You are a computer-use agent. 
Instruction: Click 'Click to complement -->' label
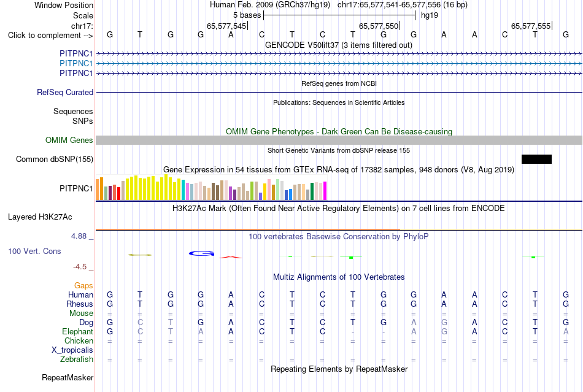tap(50, 36)
